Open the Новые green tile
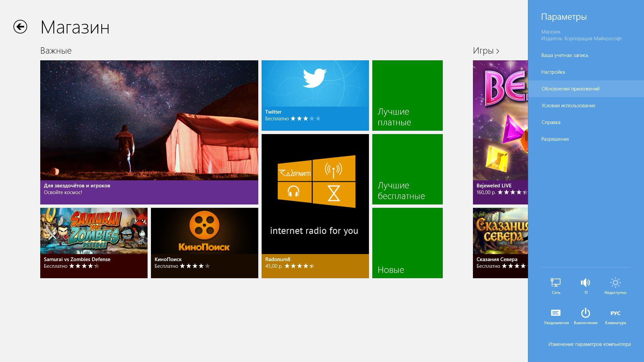Viewport: 644px width, 362px height. point(407,243)
